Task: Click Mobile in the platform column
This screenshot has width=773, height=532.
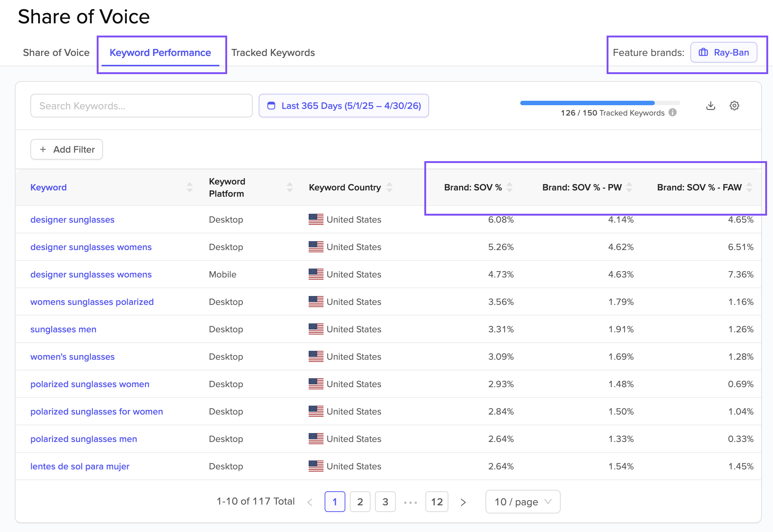Action: (222, 275)
